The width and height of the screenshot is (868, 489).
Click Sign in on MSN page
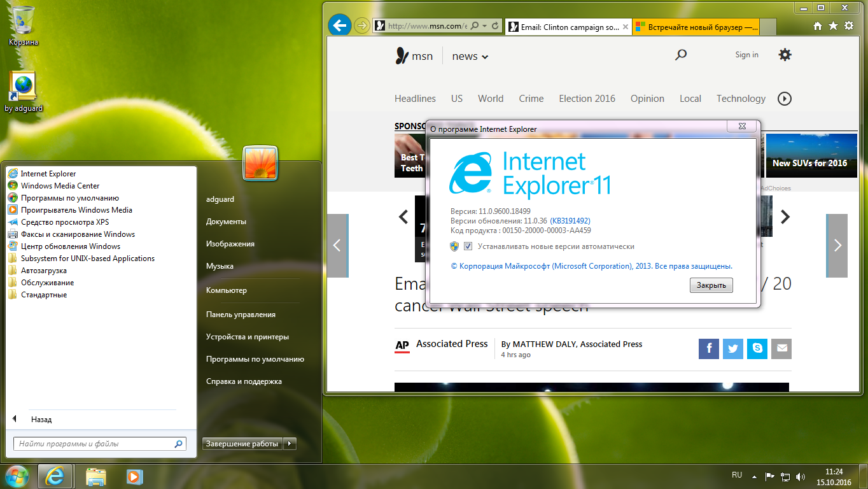click(746, 55)
